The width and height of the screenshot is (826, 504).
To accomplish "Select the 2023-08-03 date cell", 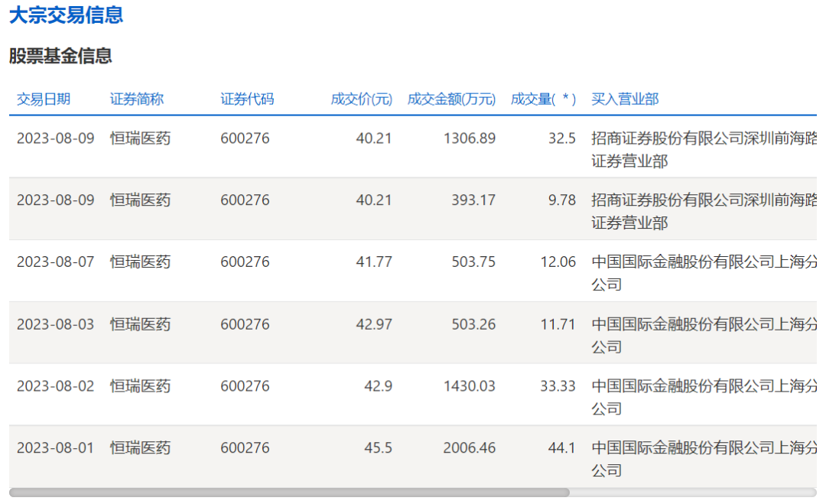I will tap(55, 324).
